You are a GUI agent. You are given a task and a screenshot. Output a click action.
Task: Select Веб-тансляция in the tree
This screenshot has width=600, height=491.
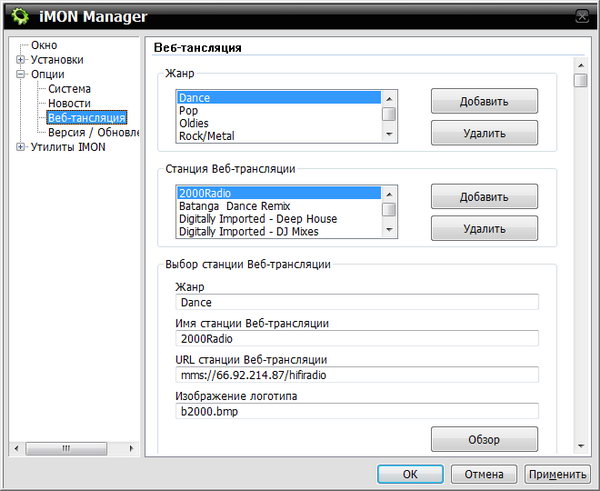87,118
